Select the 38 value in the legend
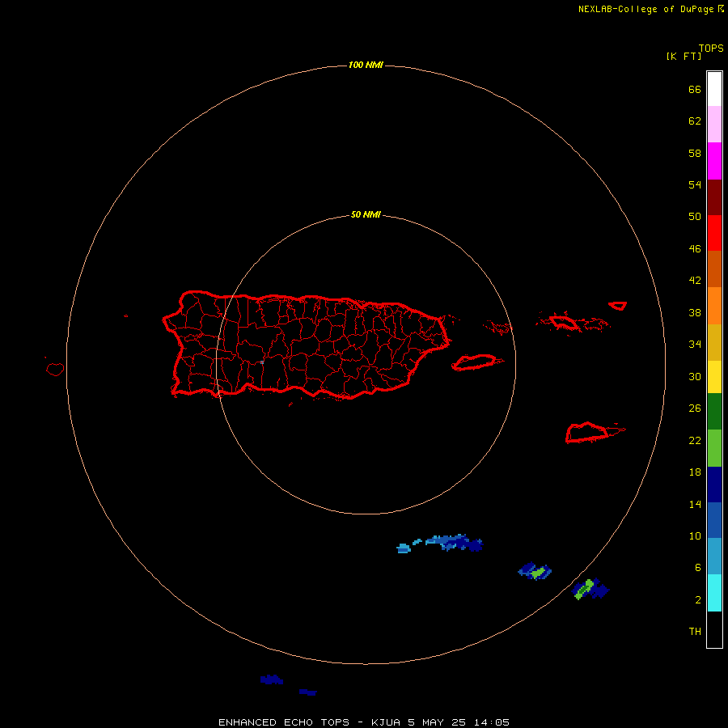This screenshot has width=728, height=728. [695, 312]
